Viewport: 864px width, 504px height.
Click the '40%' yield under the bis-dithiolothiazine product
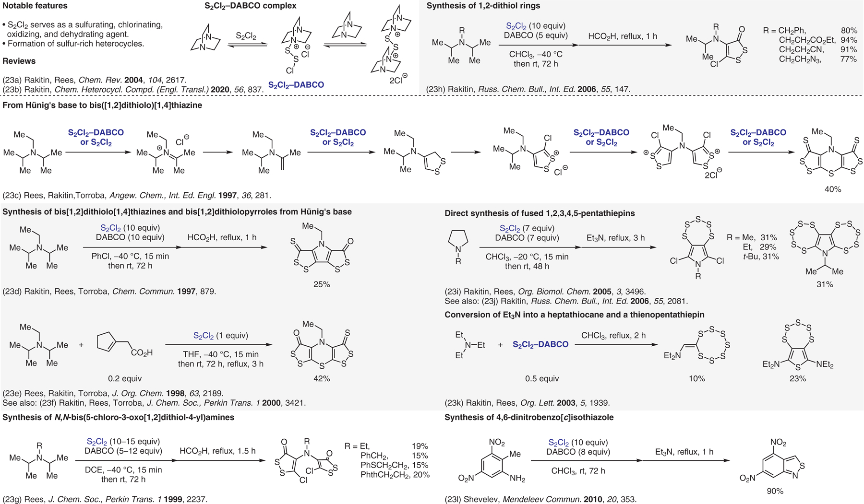[833, 189]
